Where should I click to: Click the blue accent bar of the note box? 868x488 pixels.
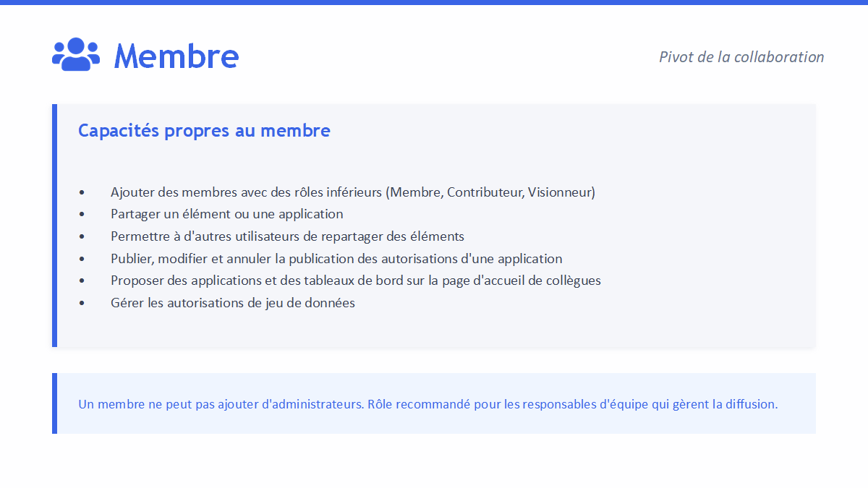[54, 403]
